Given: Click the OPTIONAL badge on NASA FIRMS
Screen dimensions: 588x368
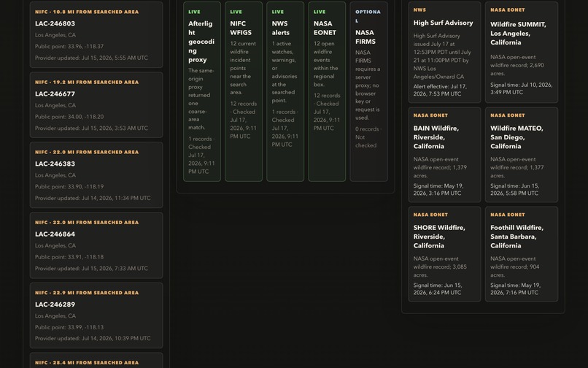Looking at the screenshot, I should (x=368, y=16).
